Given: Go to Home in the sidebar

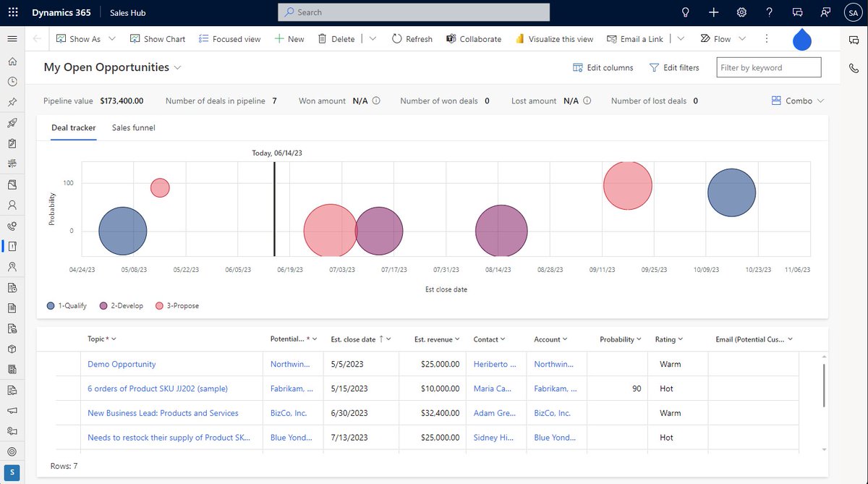Looking at the screenshot, I should [12, 61].
